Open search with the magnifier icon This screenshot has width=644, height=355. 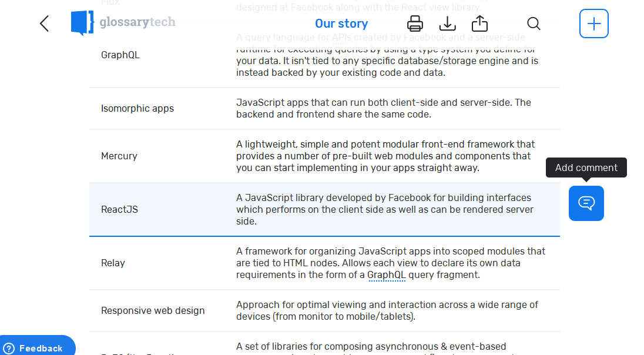click(534, 24)
